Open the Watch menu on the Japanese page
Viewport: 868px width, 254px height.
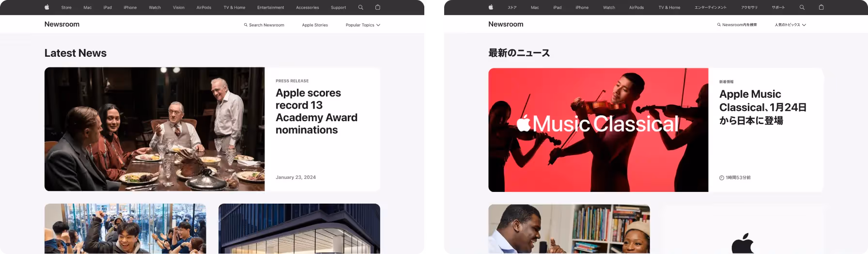(x=609, y=8)
